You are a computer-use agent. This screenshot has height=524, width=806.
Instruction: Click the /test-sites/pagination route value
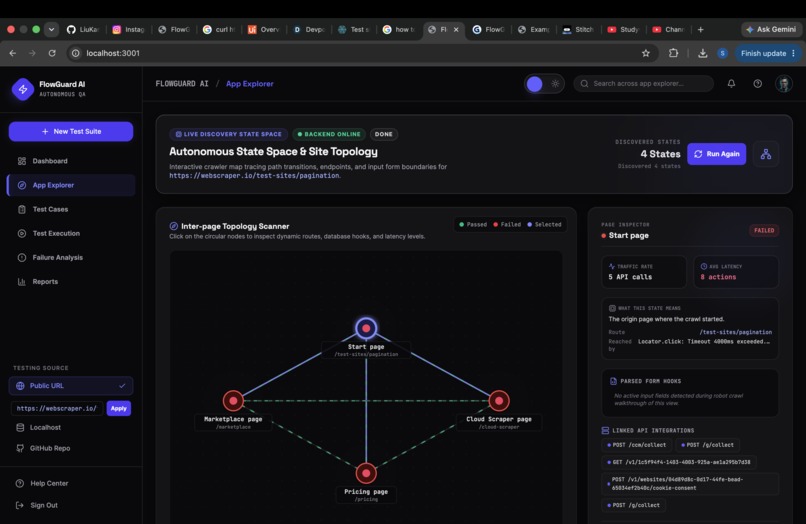click(x=736, y=332)
